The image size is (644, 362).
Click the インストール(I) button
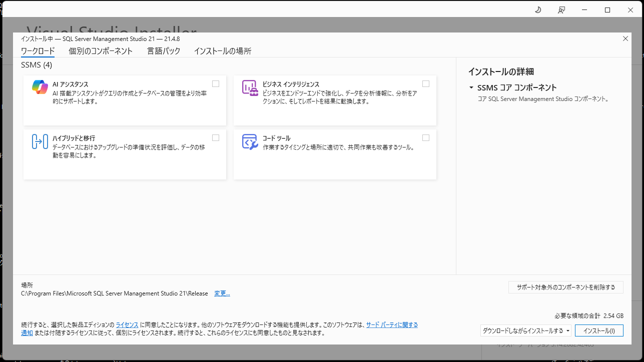click(x=599, y=330)
